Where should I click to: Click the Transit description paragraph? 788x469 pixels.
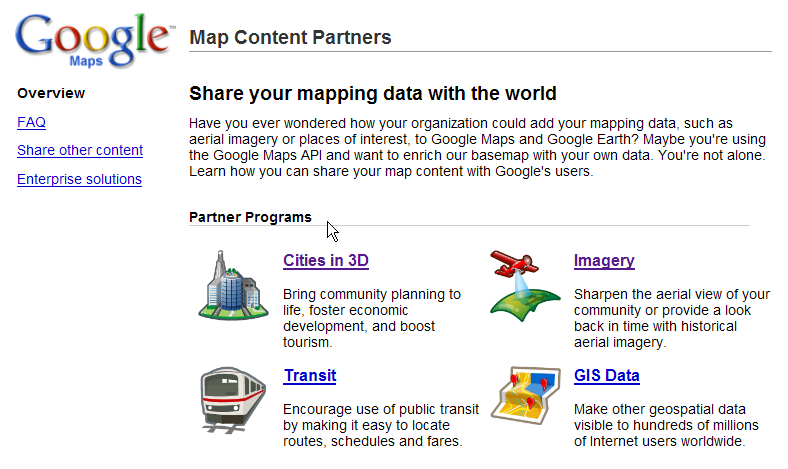[x=381, y=425]
